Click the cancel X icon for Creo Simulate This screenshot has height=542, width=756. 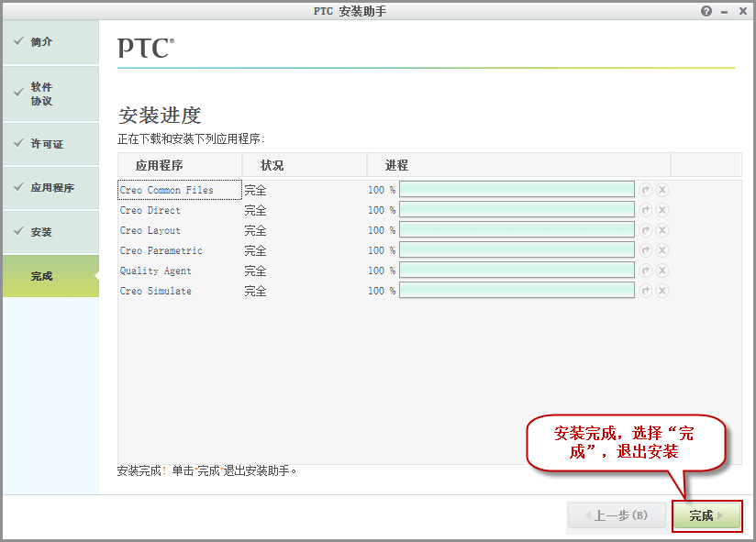pyautogui.click(x=662, y=291)
